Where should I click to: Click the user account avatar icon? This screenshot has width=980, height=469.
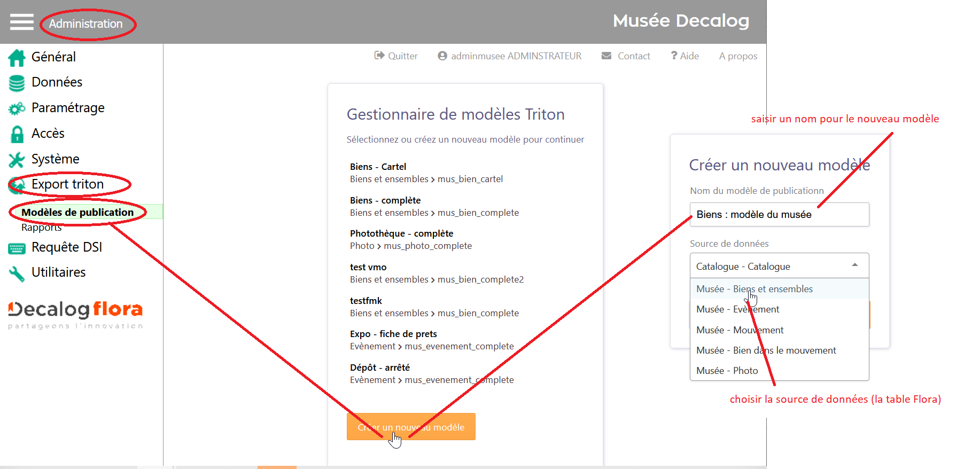point(442,56)
